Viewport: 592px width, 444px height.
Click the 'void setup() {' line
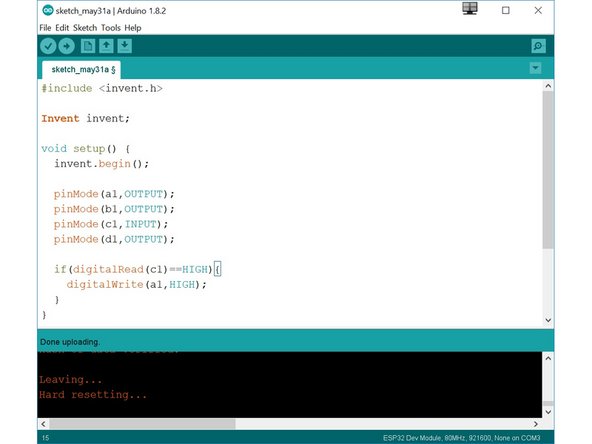point(86,149)
